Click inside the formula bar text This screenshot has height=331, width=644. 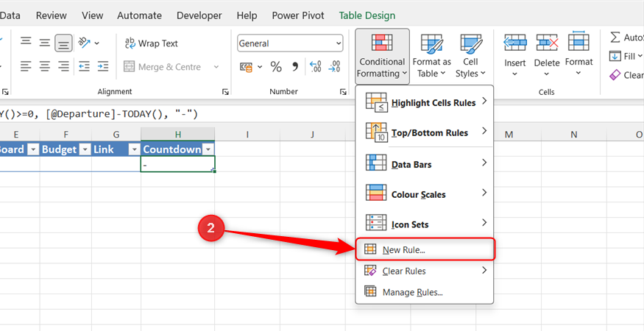[x=99, y=114]
